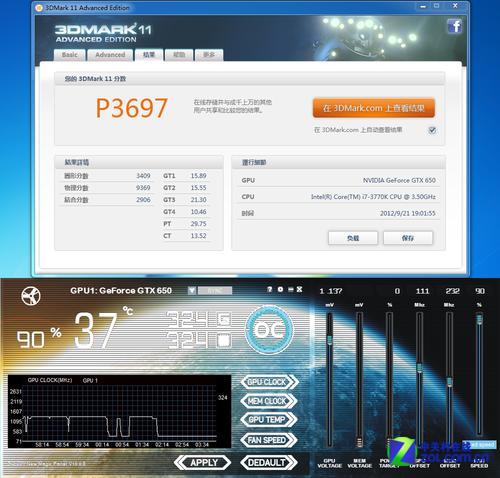The height and width of the screenshot is (478, 500).
Task: Toggle auto-view results on 3DMark.com checkbox
Action: (432, 130)
